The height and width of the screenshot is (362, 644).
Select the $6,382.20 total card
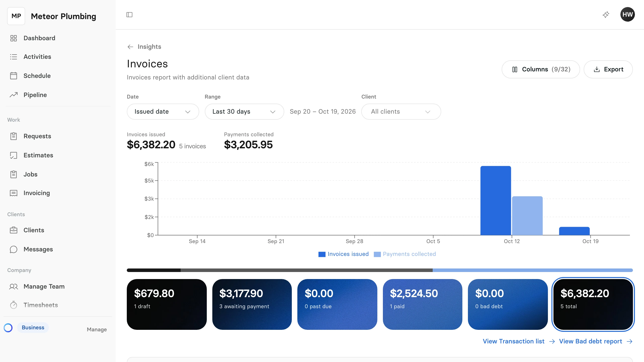[593, 304]
